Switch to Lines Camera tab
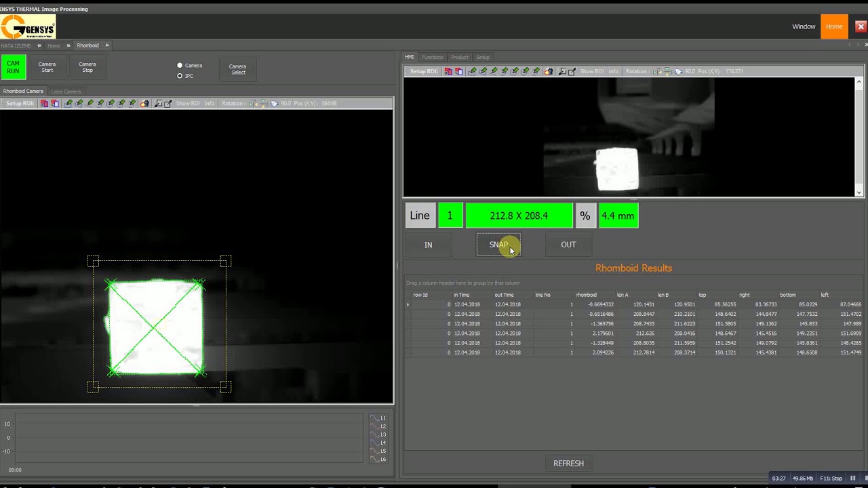 (66, 91)
